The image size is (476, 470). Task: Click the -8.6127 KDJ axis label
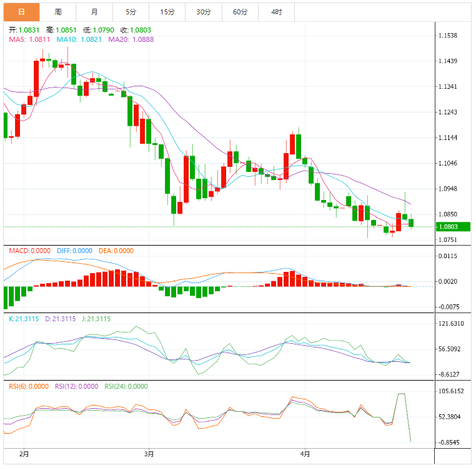tap(449, 374)
